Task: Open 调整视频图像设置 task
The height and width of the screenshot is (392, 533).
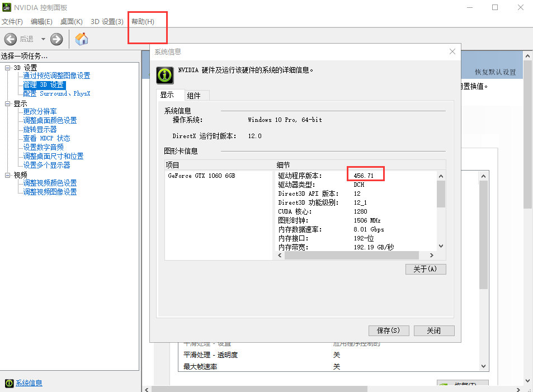Action: click(50, 192)
